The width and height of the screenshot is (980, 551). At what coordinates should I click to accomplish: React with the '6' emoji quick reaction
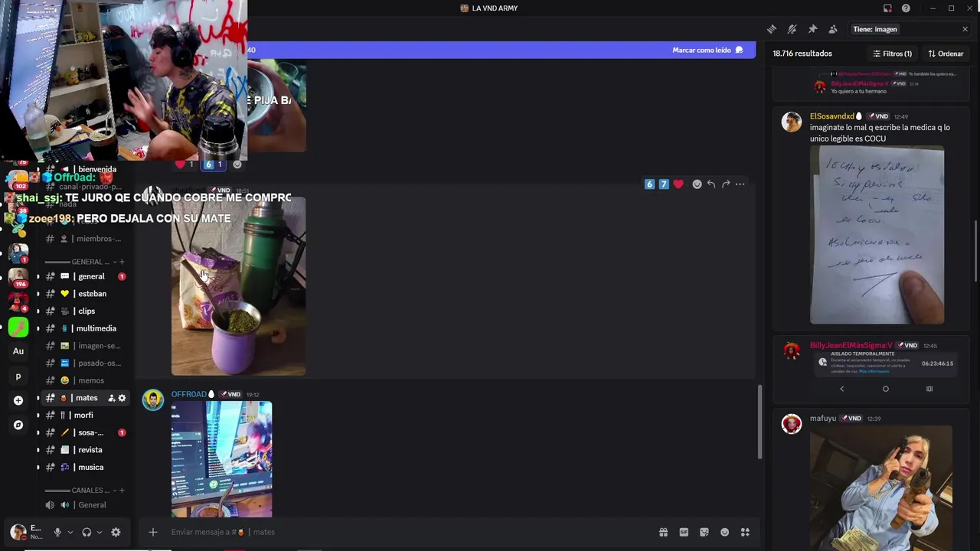[x=649, y=184]
